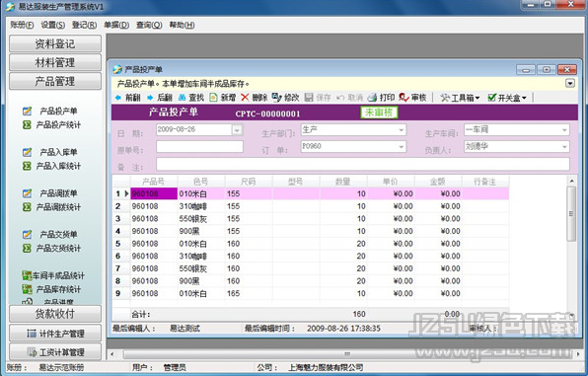Image resolution: width=588 pixels, height=376 pixels.
Task: Open the 账册(F) menu
Action: 22,25
